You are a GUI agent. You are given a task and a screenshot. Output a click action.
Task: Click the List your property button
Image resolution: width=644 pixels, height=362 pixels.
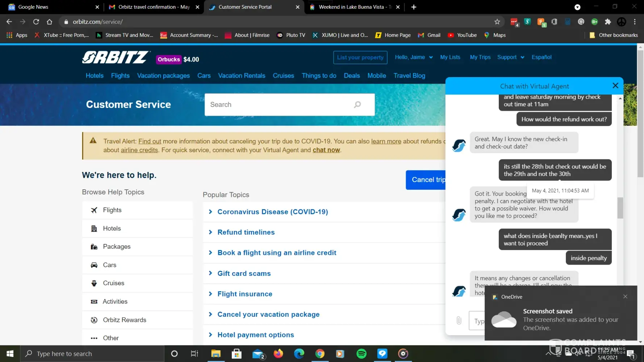360,57
